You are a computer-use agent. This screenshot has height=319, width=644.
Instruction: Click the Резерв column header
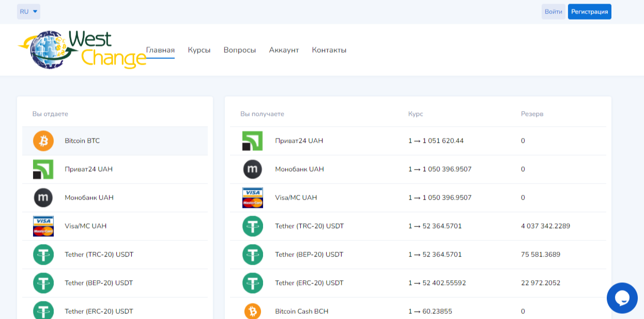coord(532,114)
